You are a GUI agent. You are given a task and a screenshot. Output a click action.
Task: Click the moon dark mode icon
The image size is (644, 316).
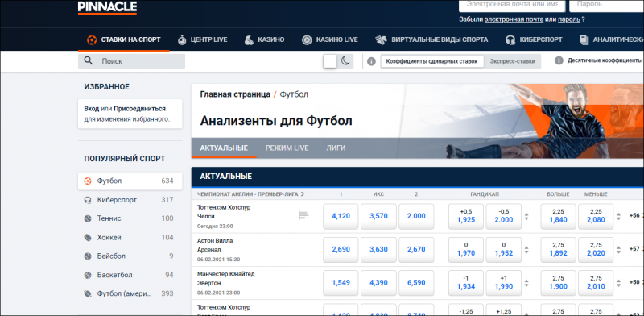click(x=345, y=61)
